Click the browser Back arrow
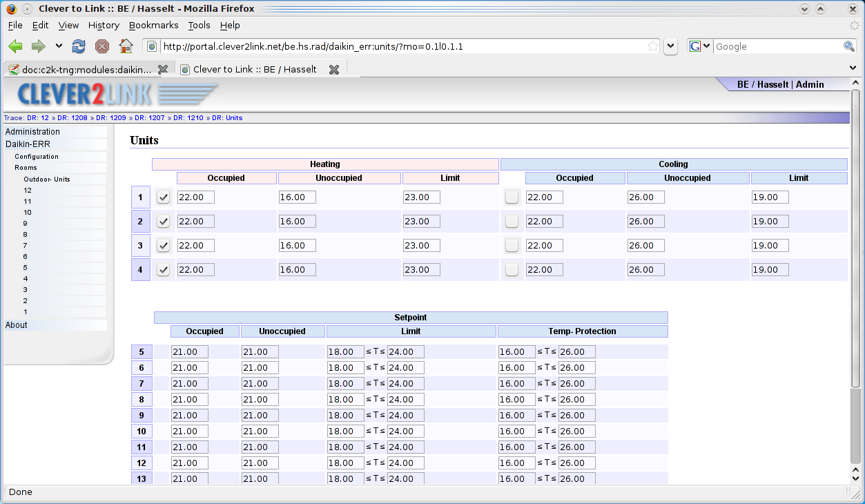This screenshot has height=504, width=865. (x=15, y=46)
